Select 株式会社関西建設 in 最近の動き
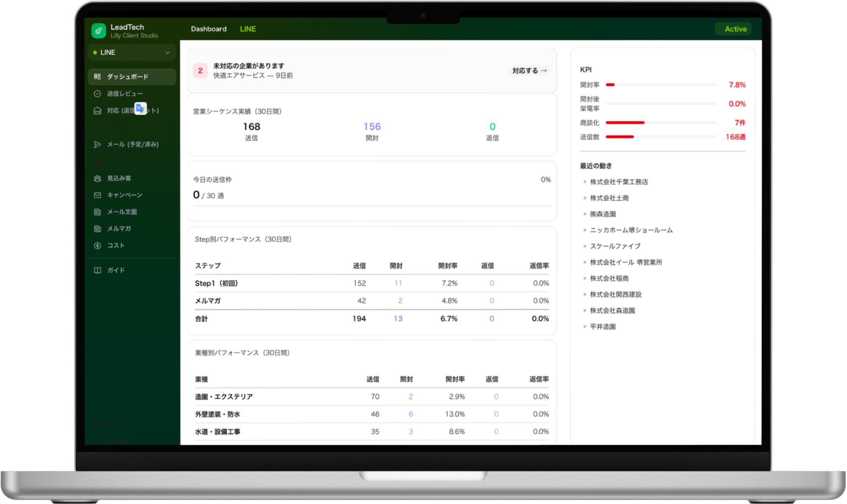 click(x=616, y=294)
